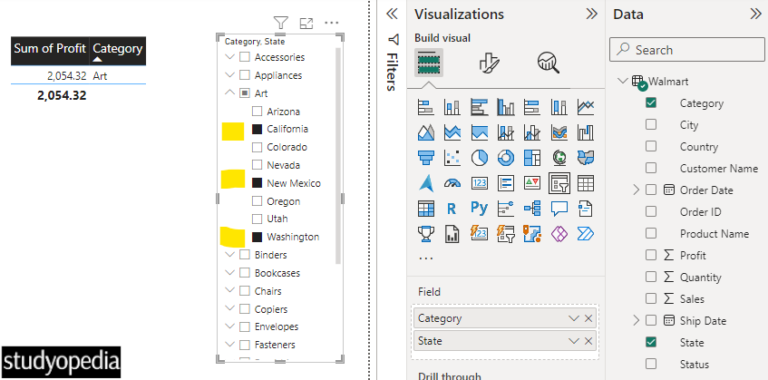
Task: Add the decomposition tree visual
Action: pos(532,209)
